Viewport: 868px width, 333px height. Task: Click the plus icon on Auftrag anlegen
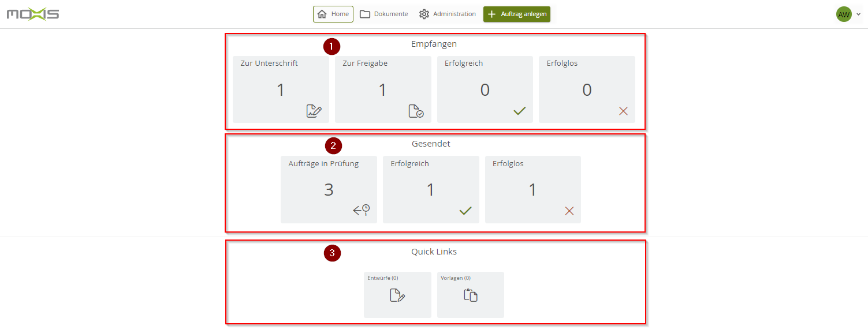492,14
